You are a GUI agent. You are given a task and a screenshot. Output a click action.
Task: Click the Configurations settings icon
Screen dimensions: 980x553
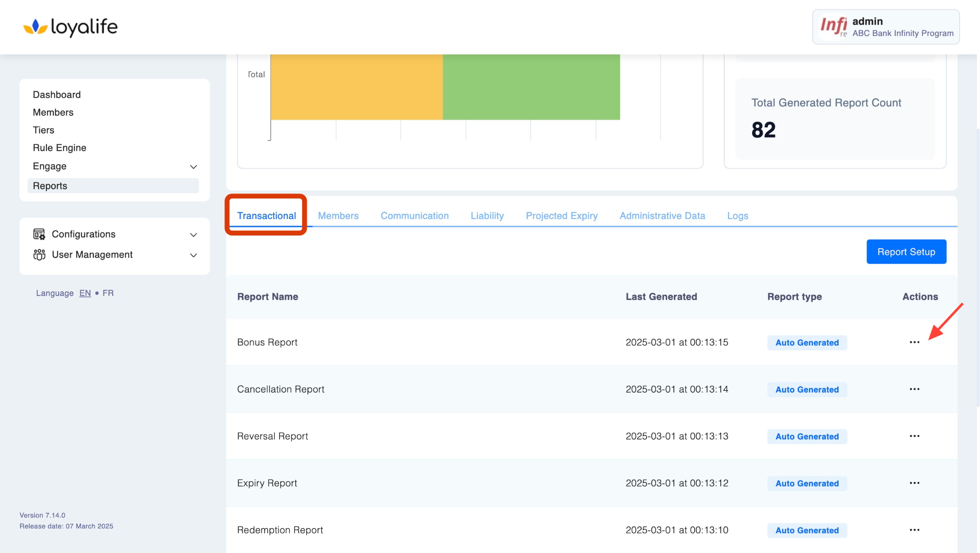coord(39,234)
